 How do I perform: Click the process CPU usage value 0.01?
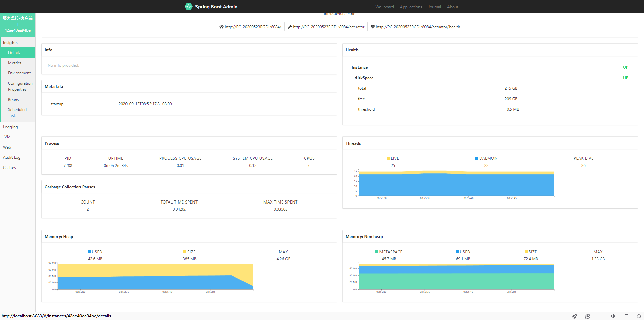coord(180,166)
